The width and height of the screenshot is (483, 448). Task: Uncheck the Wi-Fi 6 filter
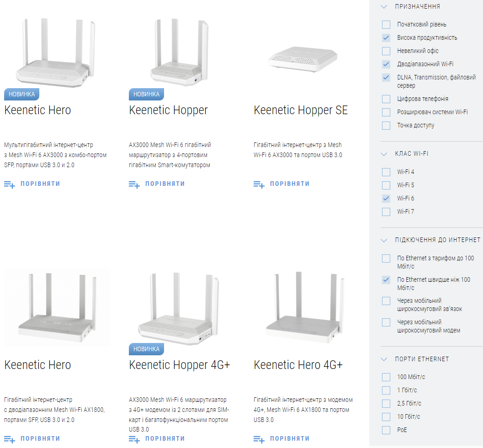(x=386, y=199)
